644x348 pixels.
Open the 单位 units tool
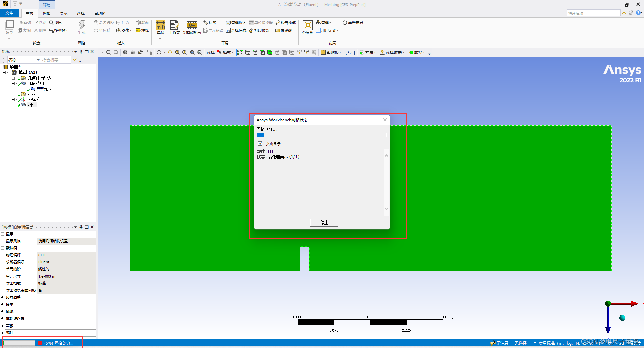tap(161, 28)
